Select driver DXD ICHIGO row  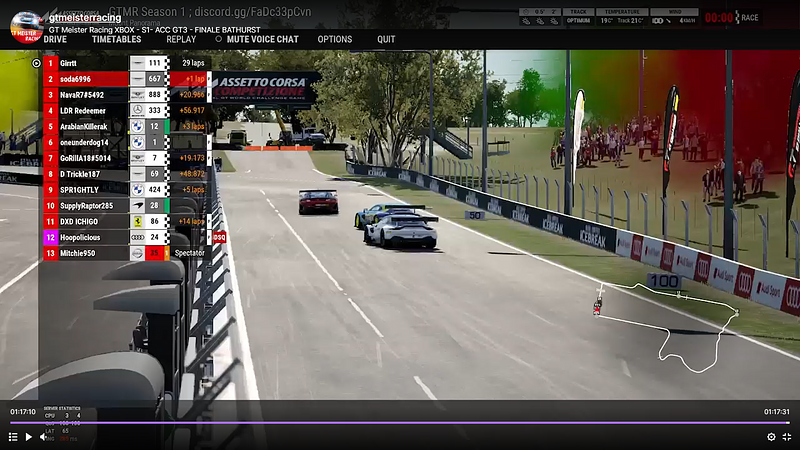[x=128, y=221]
